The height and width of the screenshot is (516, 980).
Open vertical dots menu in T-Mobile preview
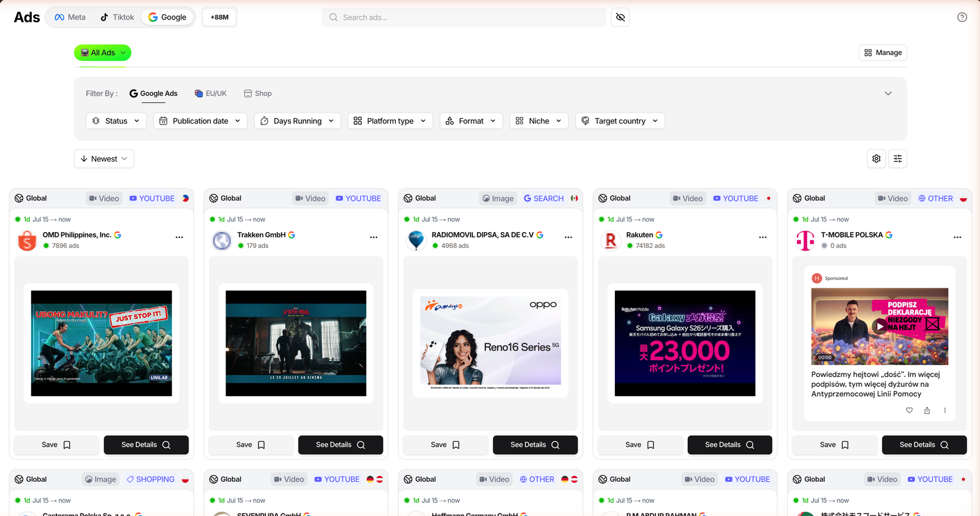click(945, 410)
